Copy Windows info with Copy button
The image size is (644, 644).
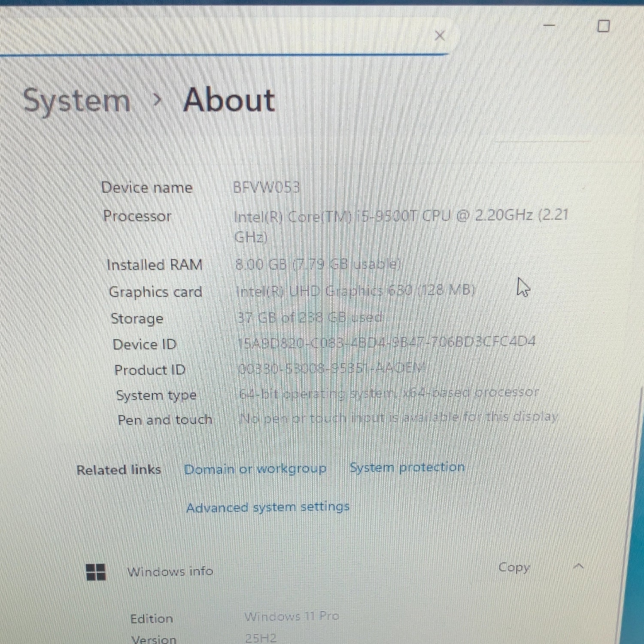click(514, 568)
